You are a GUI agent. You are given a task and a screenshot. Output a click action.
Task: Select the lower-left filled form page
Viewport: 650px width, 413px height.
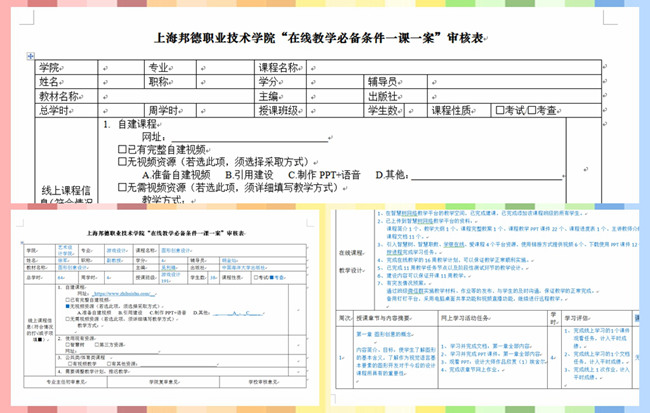pos(165,308)
